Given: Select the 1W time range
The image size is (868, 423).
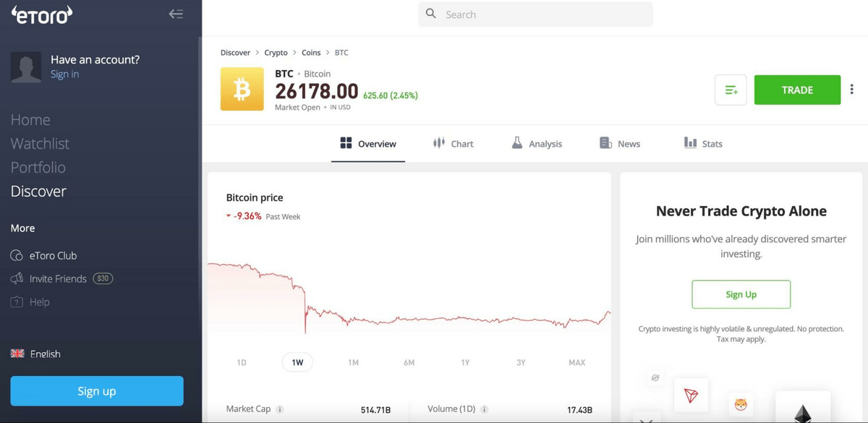Looking at the screenshot, I should [297, 362].
